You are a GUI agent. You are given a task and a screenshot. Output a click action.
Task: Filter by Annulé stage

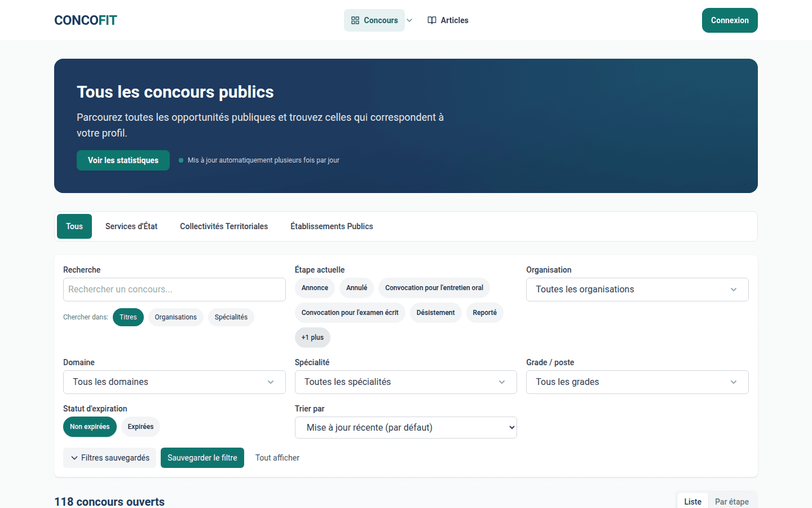[357, 288]
